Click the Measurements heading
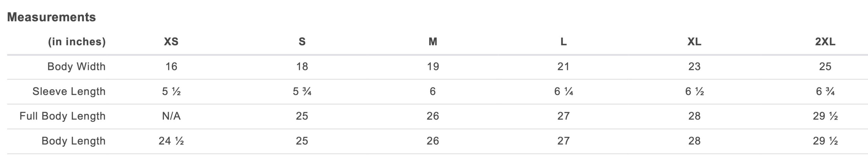The height and width of the screenshot is (164, 868). point(52,17)
